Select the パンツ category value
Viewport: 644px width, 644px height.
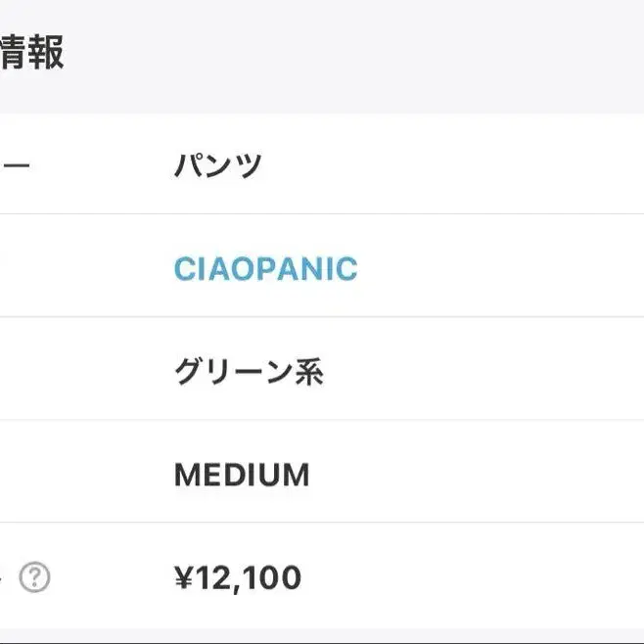tap(217, 165)
